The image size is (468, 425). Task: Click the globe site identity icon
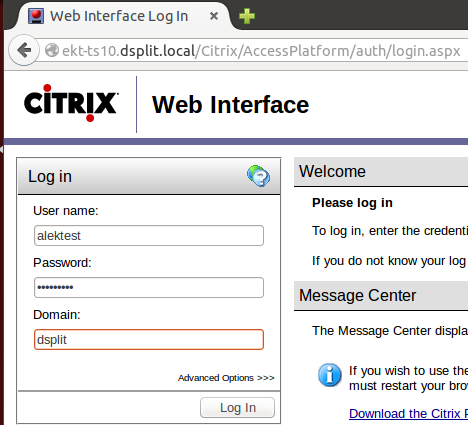52,51
